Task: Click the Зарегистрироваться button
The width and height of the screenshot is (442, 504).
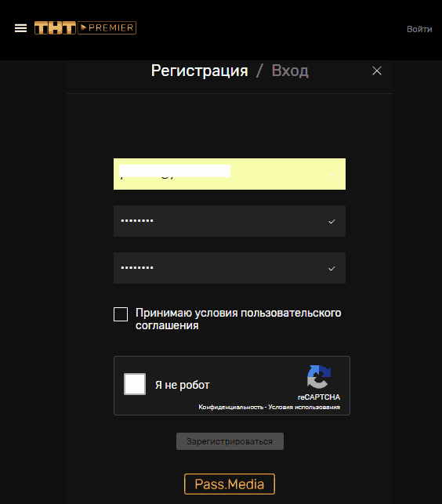Action: [x=230, y=441]
